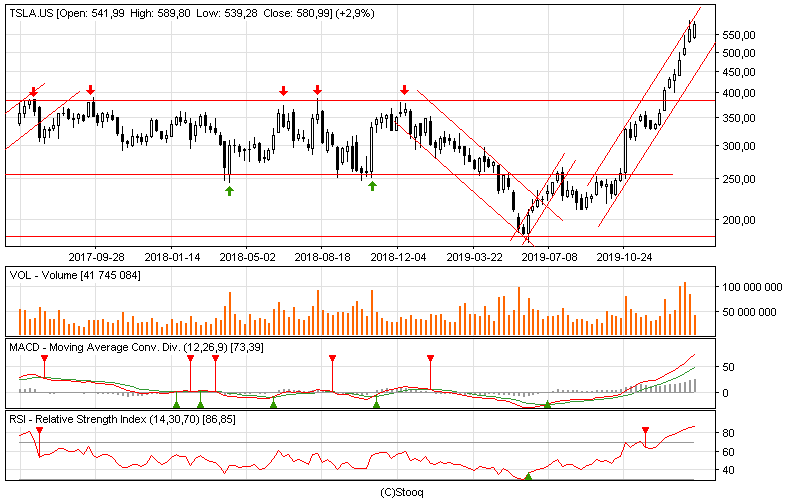Click the 'High: 589,80' header value
The image size is (800, 500).
160,13
